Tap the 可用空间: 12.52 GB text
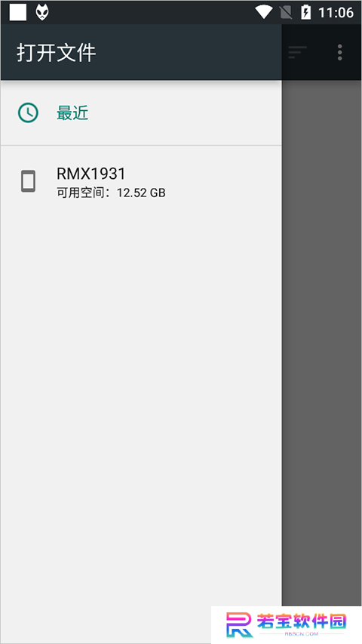The height and width of the screenshot is (644, 362). tap(111, 193)
